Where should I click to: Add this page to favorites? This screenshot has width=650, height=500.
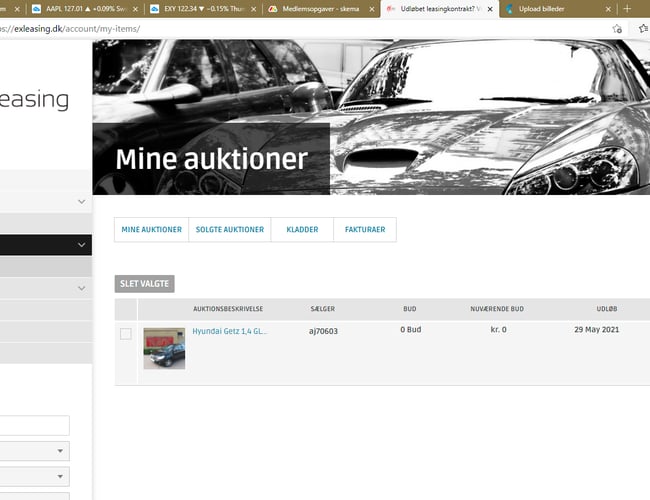(x=617, y=29)
